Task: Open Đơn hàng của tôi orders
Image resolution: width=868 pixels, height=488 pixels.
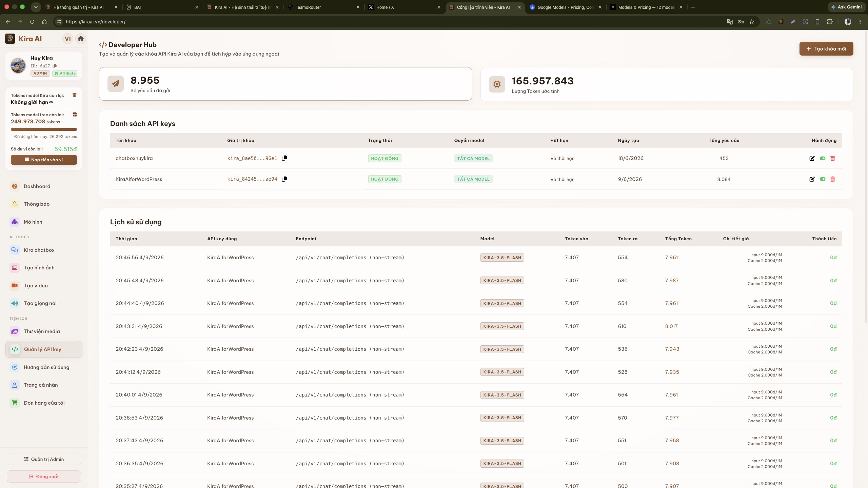Action: click(x=44, y=403)
